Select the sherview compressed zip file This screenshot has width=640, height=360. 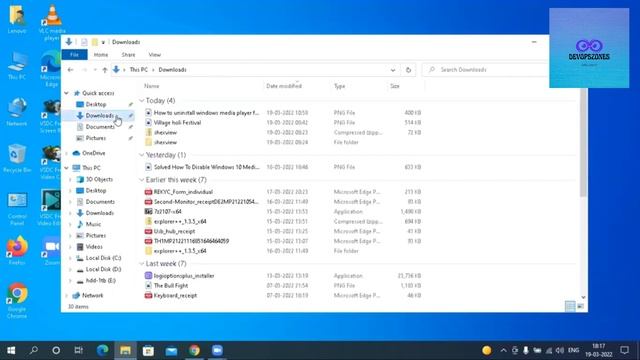(165, 133)
